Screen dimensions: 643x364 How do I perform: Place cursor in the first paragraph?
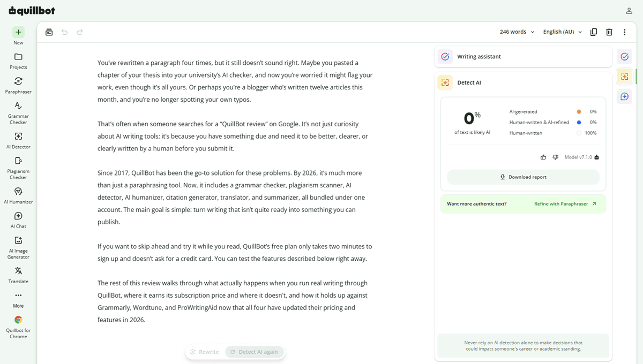[x=235, y=81]
